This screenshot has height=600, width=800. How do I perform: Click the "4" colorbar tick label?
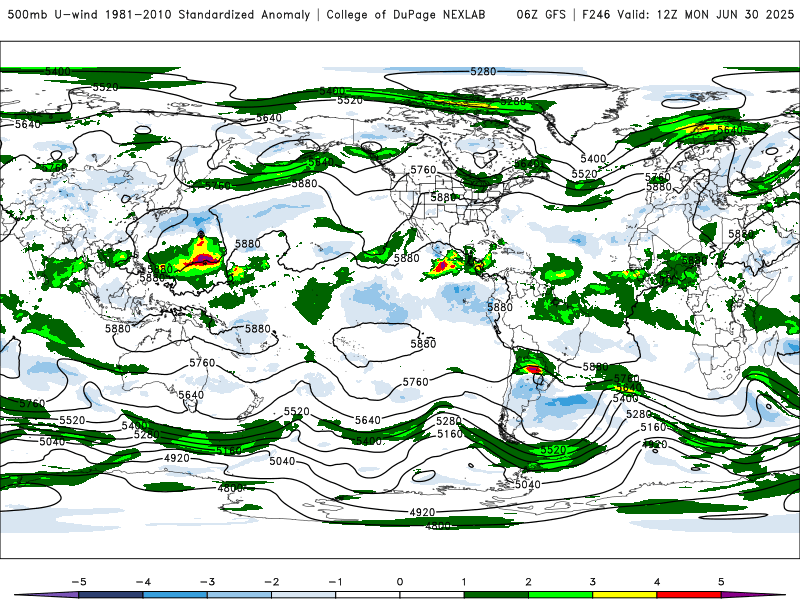(657, 582)
